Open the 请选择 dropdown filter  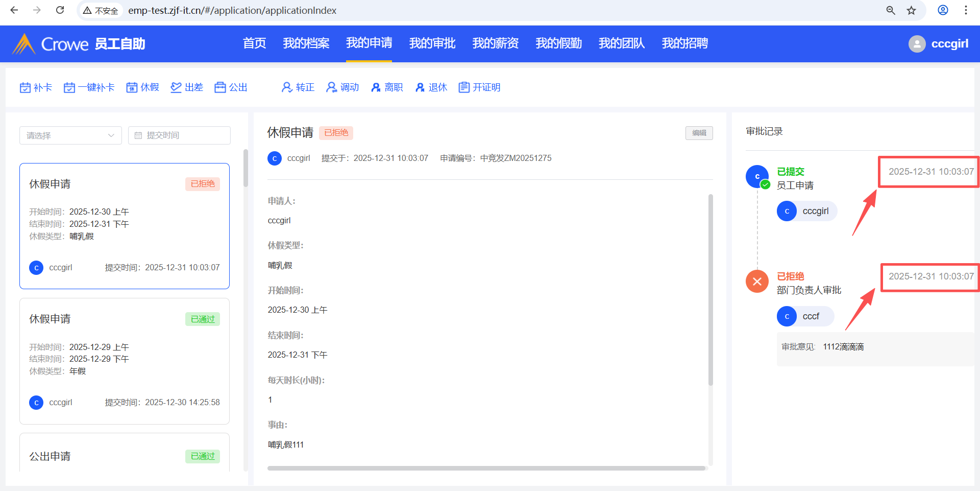[70, 135]
